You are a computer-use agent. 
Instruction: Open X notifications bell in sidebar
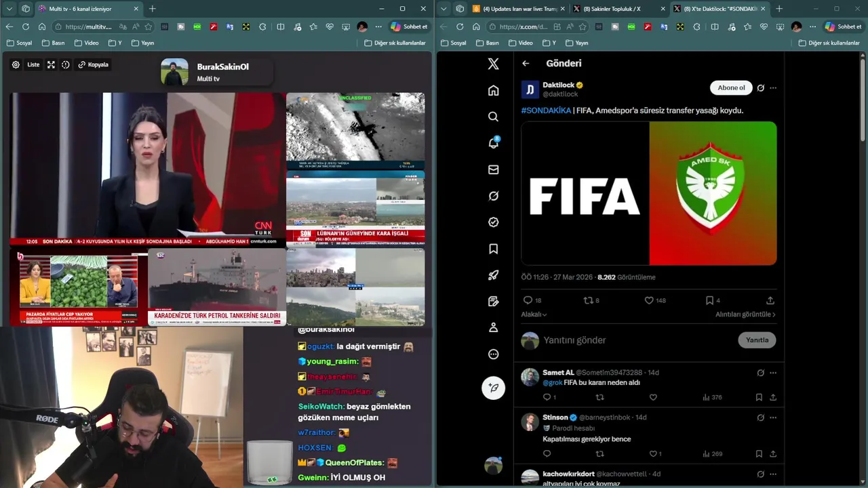(x=493, y=143)
